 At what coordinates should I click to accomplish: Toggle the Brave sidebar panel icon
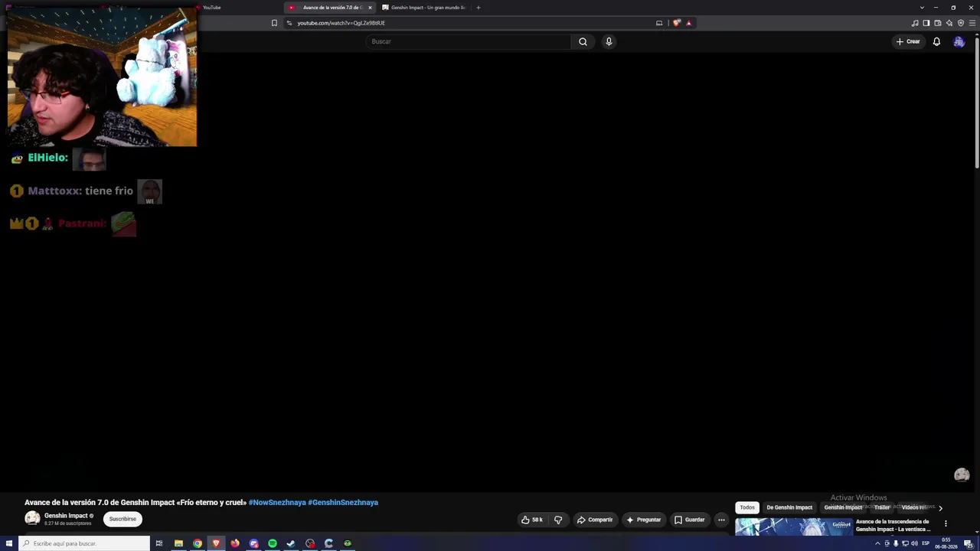click(926, 23)
